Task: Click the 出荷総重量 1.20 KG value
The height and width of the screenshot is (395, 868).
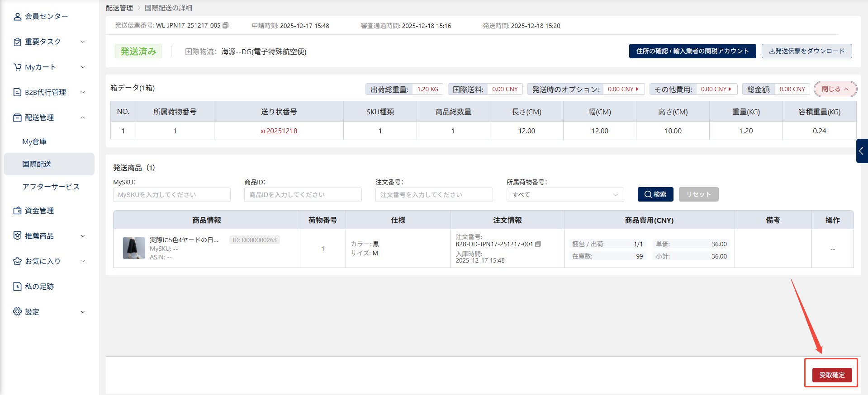Action: [x=428, y=89]
